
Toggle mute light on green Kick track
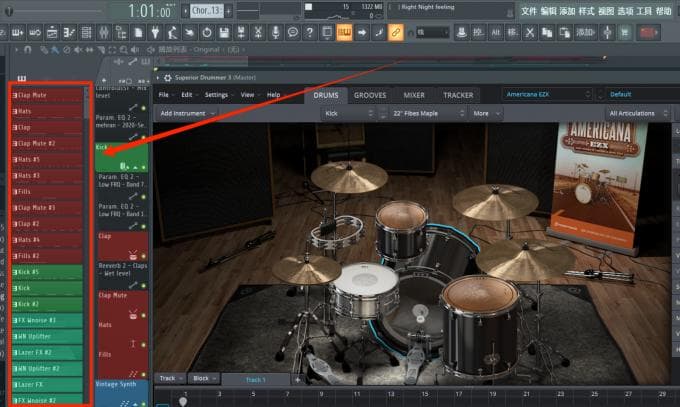pyautogui.click(x=144, y=167)
